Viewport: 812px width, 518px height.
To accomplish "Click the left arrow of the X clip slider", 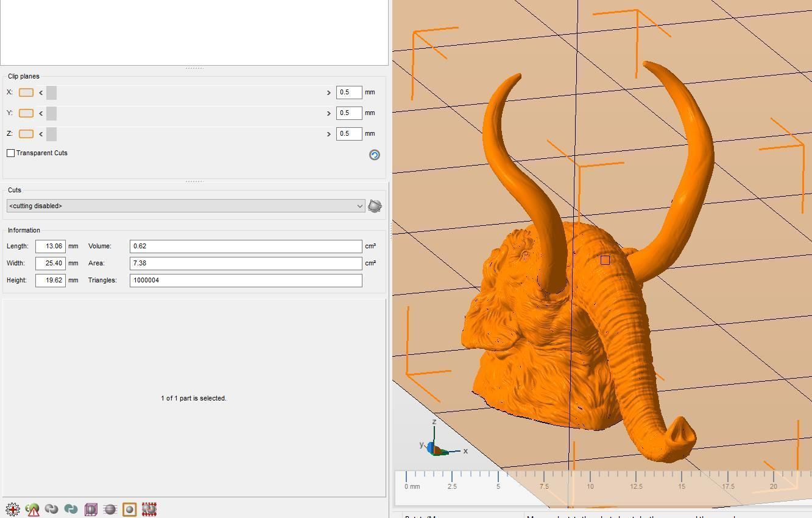I will tap(41, 93).
